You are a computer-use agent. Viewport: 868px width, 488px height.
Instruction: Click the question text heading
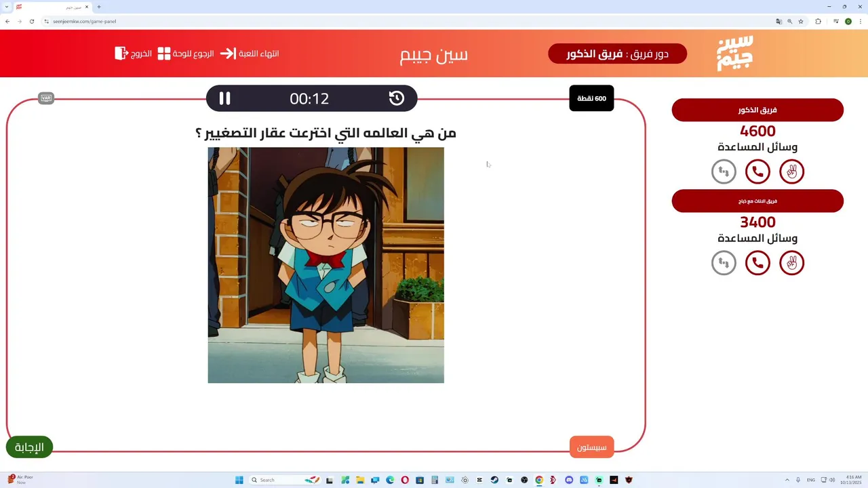(x=325, y=133)
